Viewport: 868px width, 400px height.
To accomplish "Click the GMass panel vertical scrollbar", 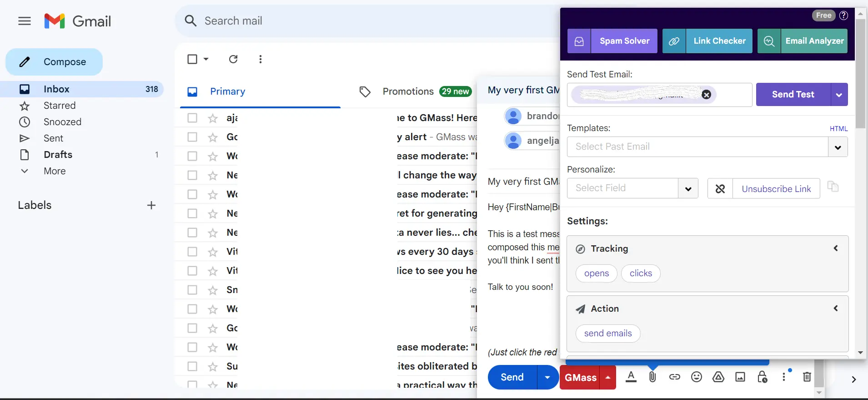I will (860, 73).
